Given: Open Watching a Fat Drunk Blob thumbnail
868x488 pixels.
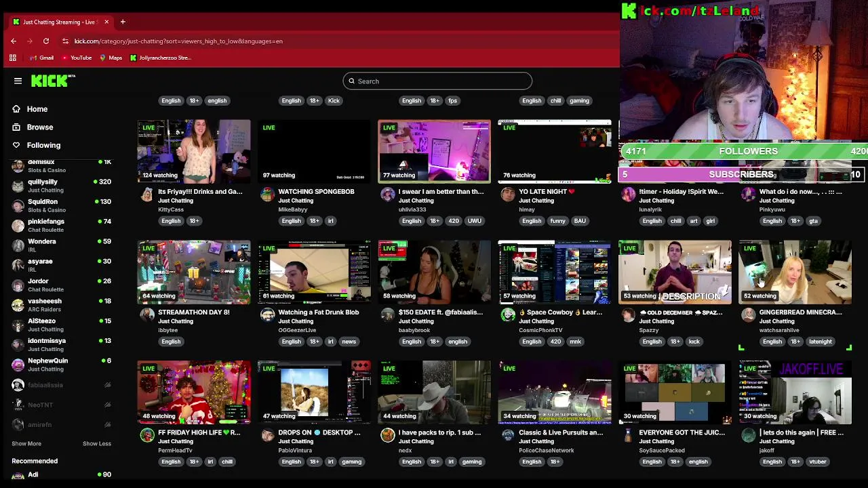Looking at the screenshot, I should click(x=314, y=272).
